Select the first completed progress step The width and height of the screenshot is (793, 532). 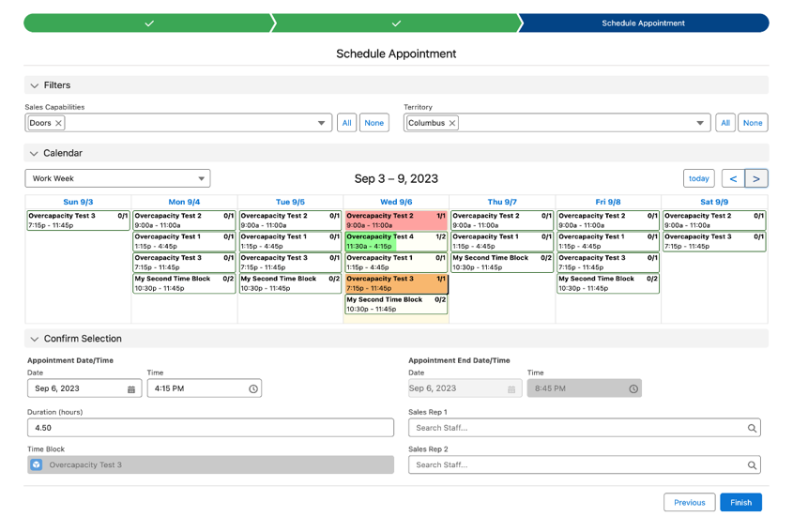149,23
